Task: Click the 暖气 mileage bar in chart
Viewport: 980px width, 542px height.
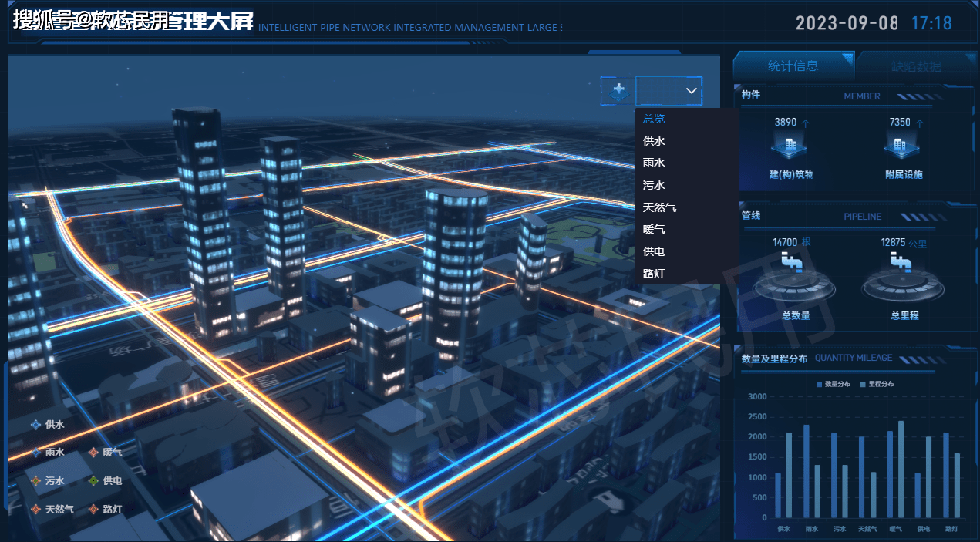Action: pos(901,470)
